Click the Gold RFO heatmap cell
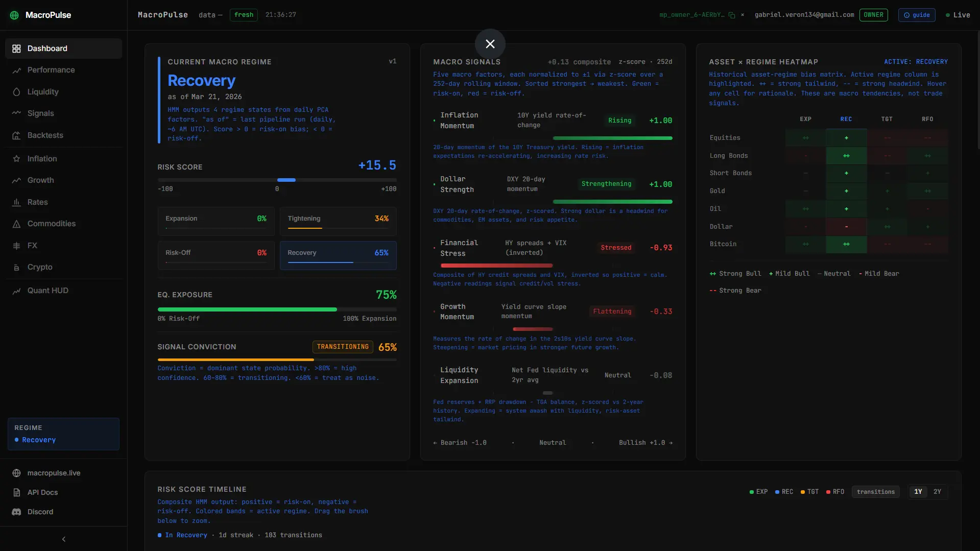The height and width of the screenshot is (551, 980). (x=927, y=191)
